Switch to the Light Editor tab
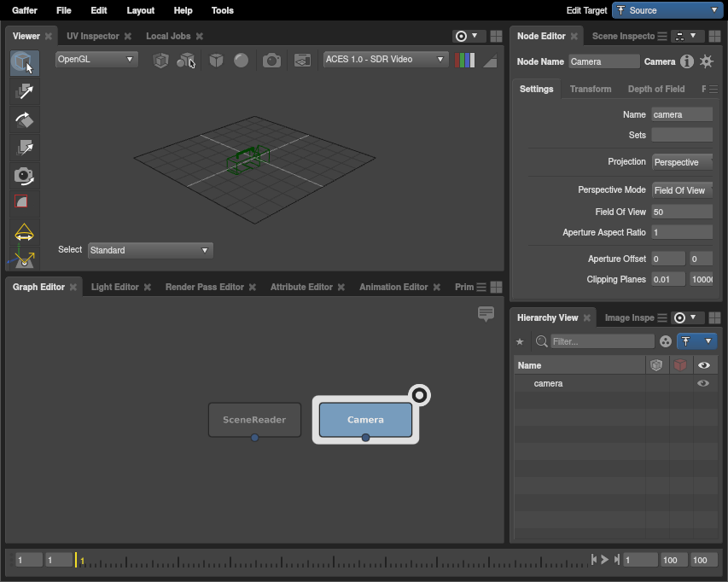 tap(114, 288)
